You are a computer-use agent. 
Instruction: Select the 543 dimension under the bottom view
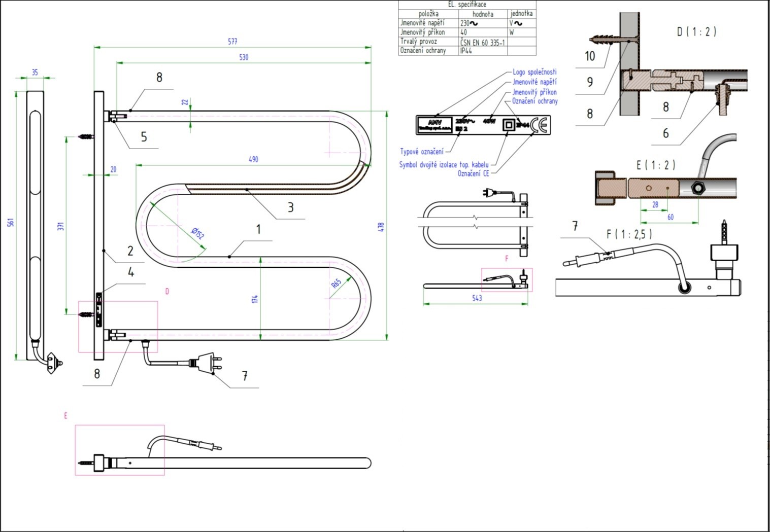pos(477,298)
